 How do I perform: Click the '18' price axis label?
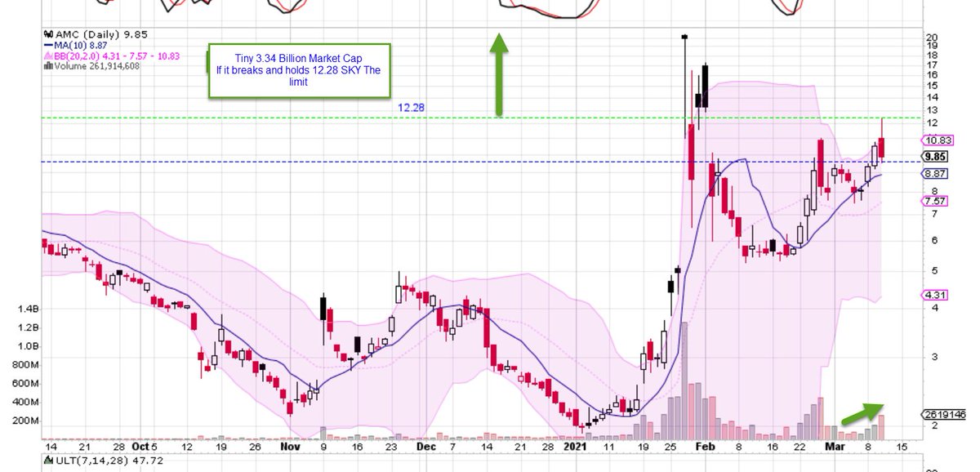931,55
